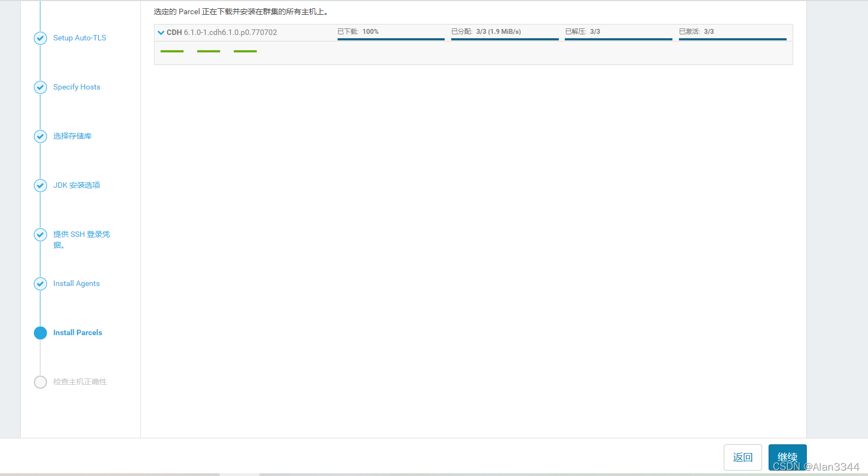Open the JDK 安装选项 step
This screenshot has height=476, width=868.
pos(76,185)
